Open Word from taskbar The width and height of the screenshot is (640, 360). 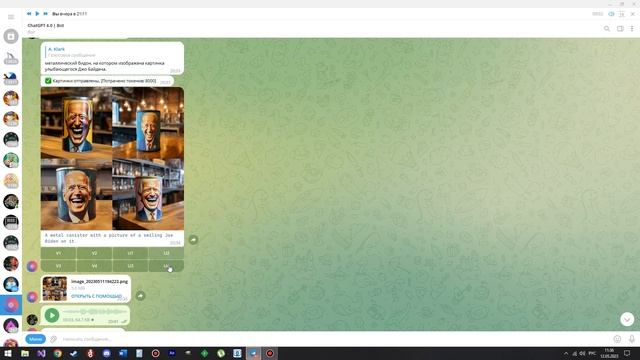click(x=123, y=353)
